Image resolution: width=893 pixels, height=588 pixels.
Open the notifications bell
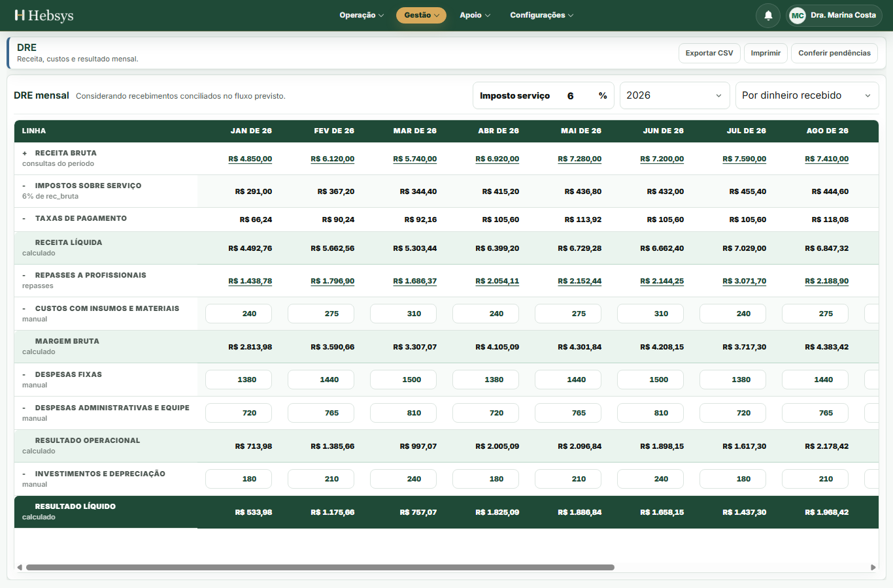[x=768, y=15]
